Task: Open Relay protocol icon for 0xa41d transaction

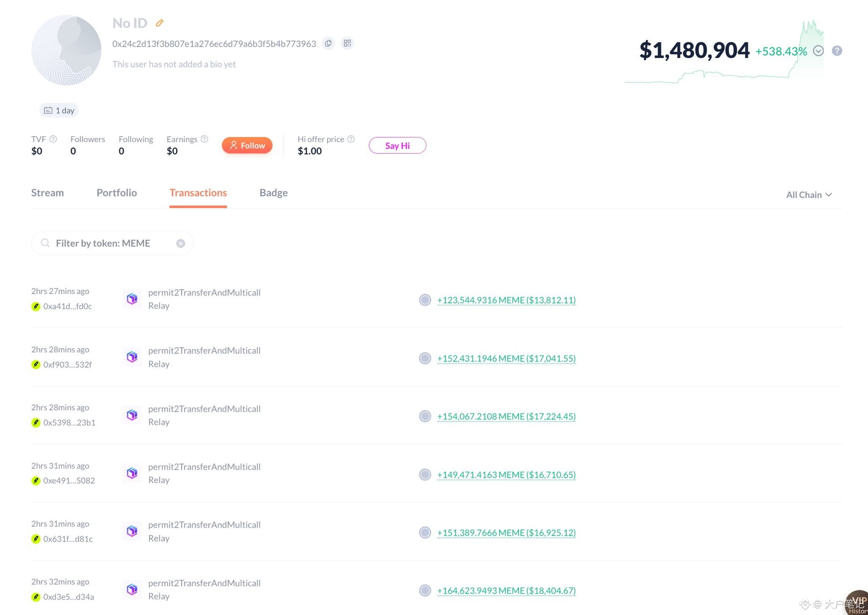Action: click(132, 299)
